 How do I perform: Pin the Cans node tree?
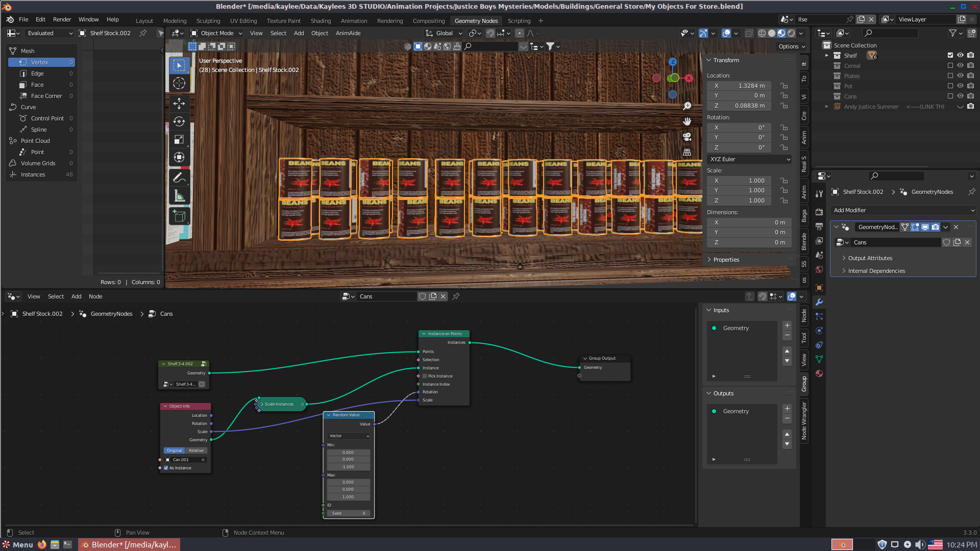456,296
